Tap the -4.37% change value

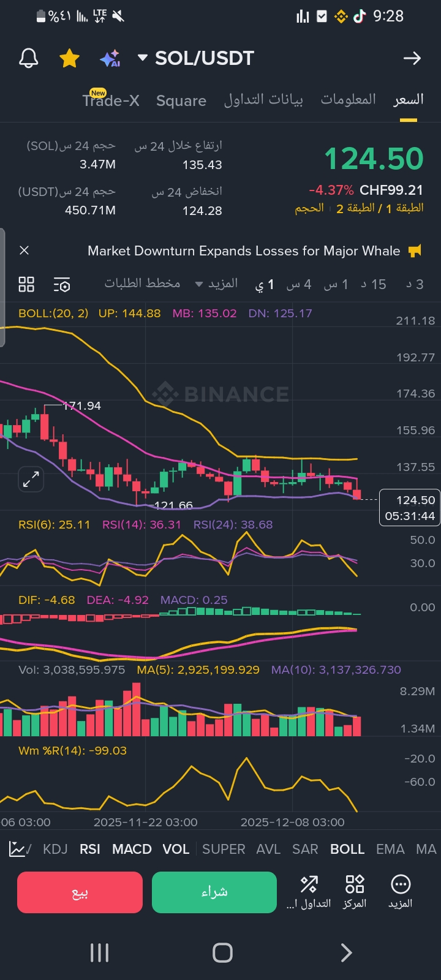(331, 190)
